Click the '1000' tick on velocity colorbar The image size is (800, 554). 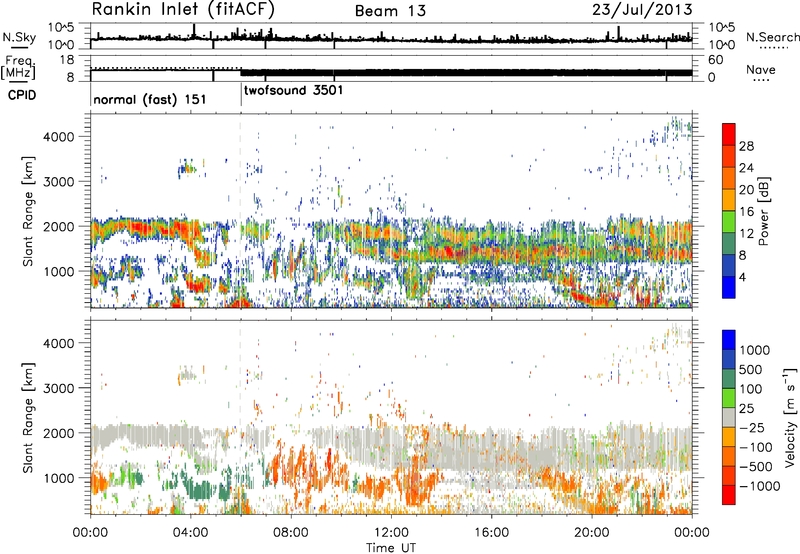pyautogui.click(x=755, y=350)
